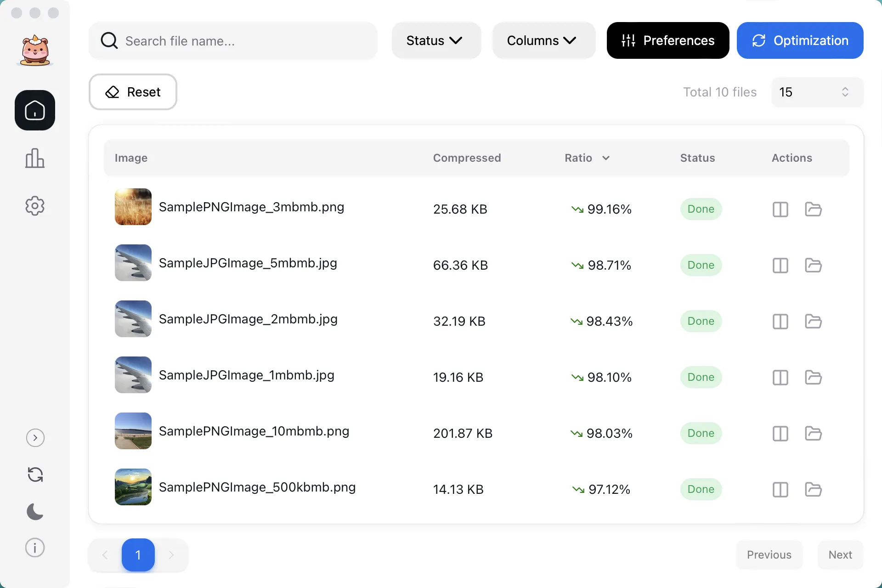Screen dimensions: 882x588
Task: Open settings via the gear icon
Action: 34,205
